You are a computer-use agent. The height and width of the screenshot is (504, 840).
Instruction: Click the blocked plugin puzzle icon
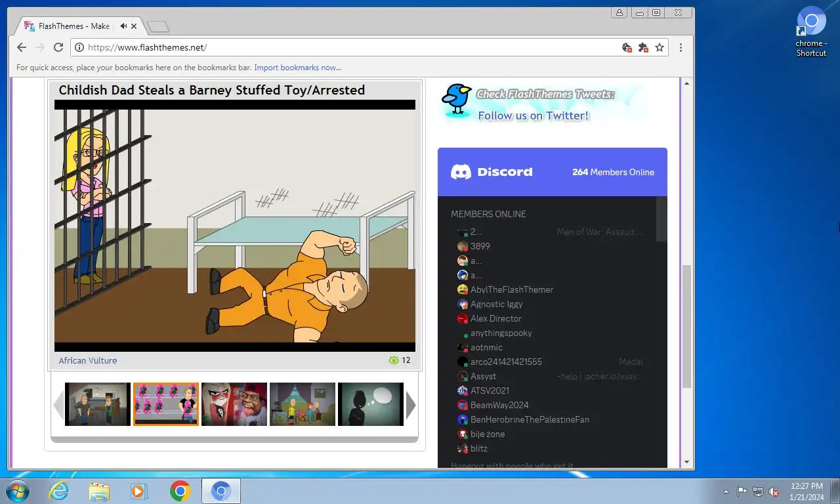tap(643, 47)
